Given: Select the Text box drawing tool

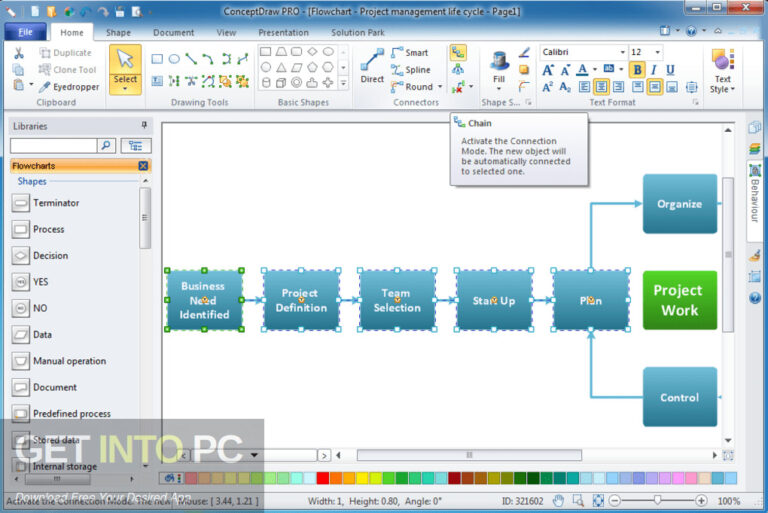Looking at the screenshot, I should pos(157,81).
